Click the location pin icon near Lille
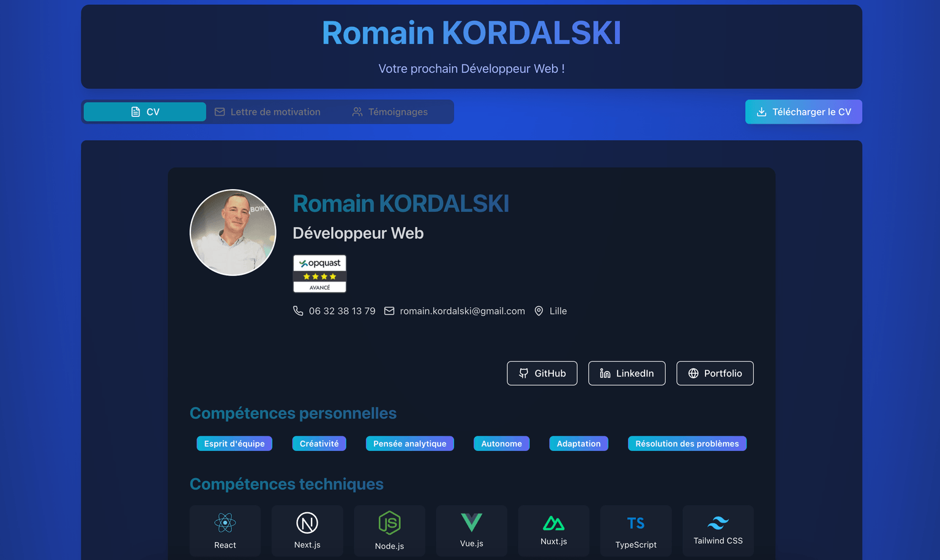The height and width of the screenshot is (560, 940). coord(539,311)
